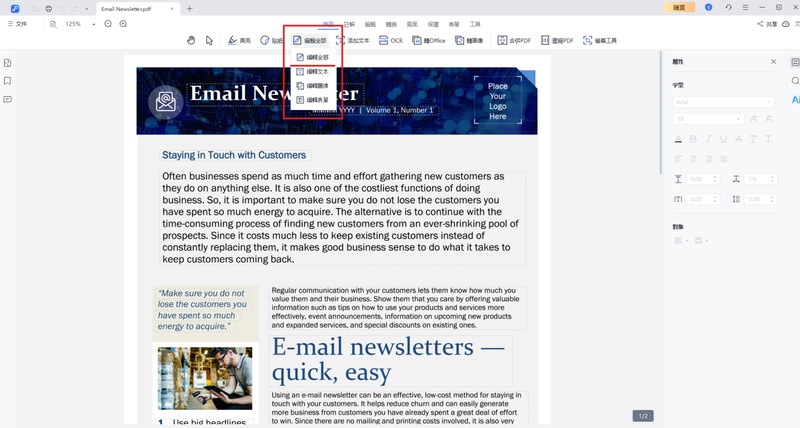Toggle italic formatting in properties panel
800x428 pixels.
(707, 139)
